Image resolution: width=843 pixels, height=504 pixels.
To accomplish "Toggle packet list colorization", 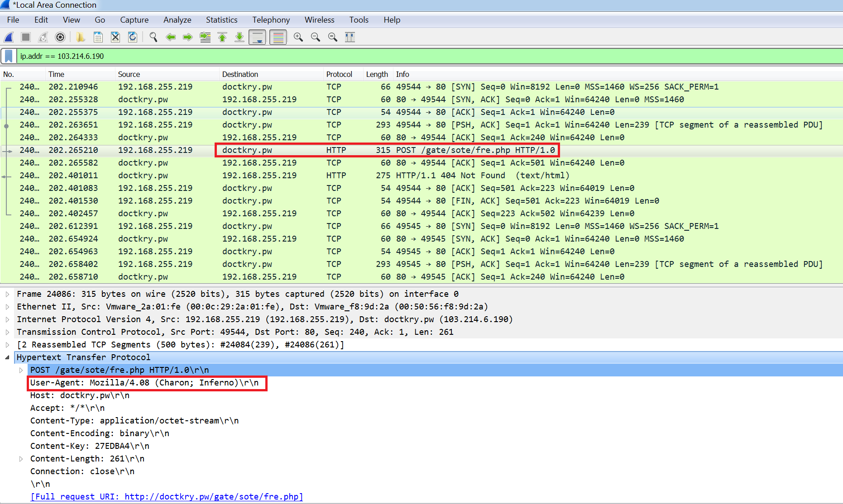I will point(278,37).
